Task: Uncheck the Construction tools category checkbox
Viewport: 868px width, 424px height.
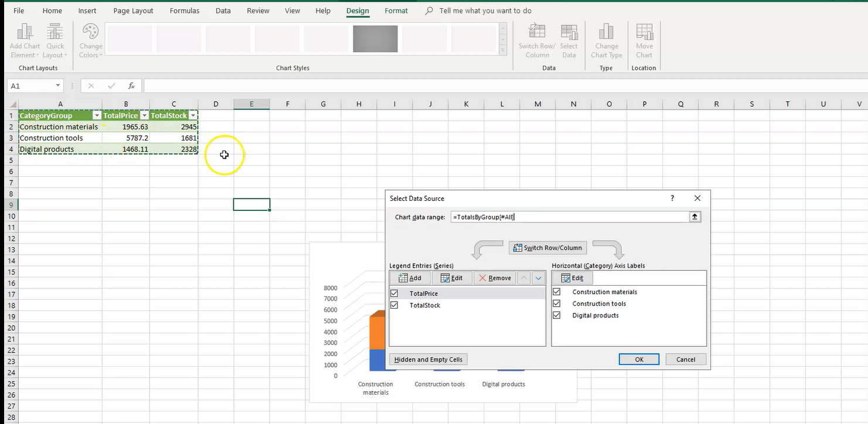Action: point(557,303)
